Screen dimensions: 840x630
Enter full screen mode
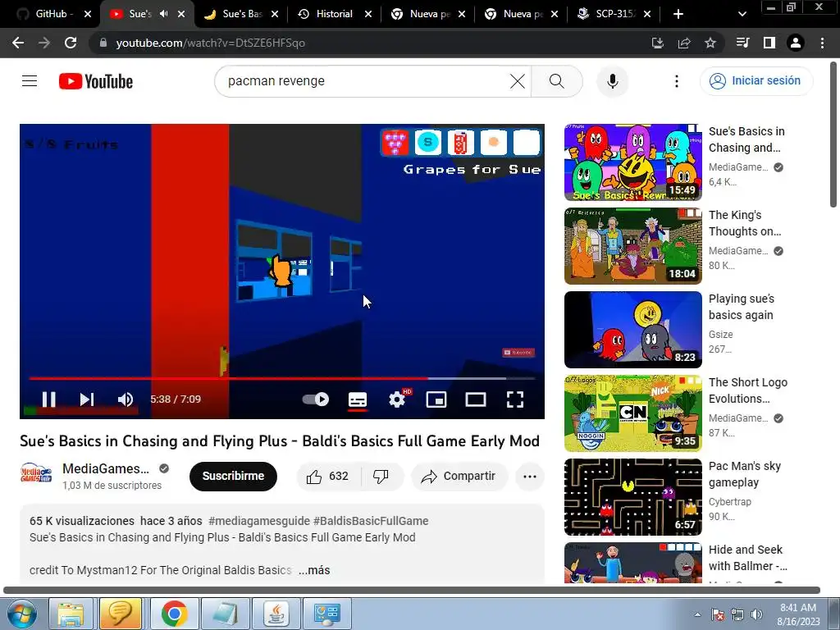pos(515,399)
